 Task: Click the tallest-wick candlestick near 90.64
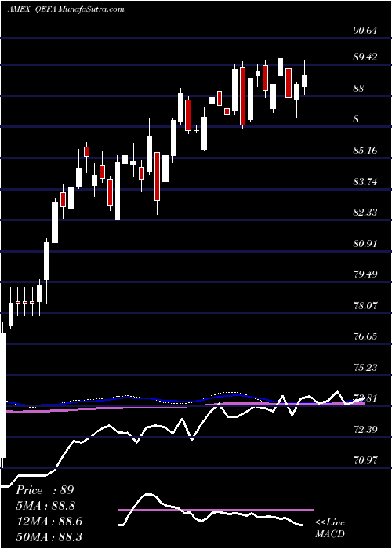pos(281,60)
